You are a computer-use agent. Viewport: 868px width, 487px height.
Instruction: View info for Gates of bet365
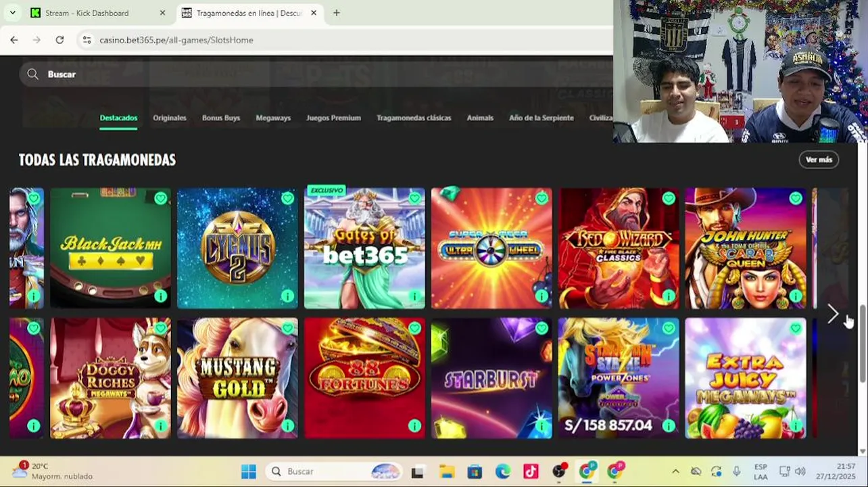(x=414, y=296)
